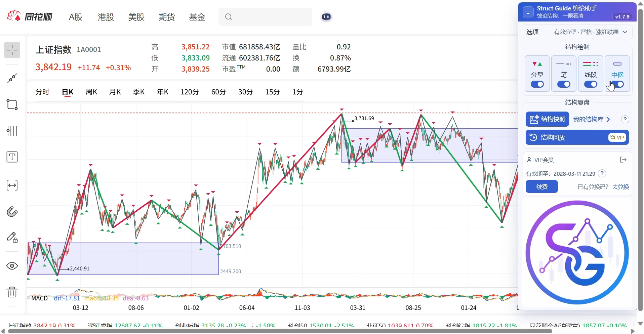Click 科创50 in bottom ticker

[x=297, y=326]
